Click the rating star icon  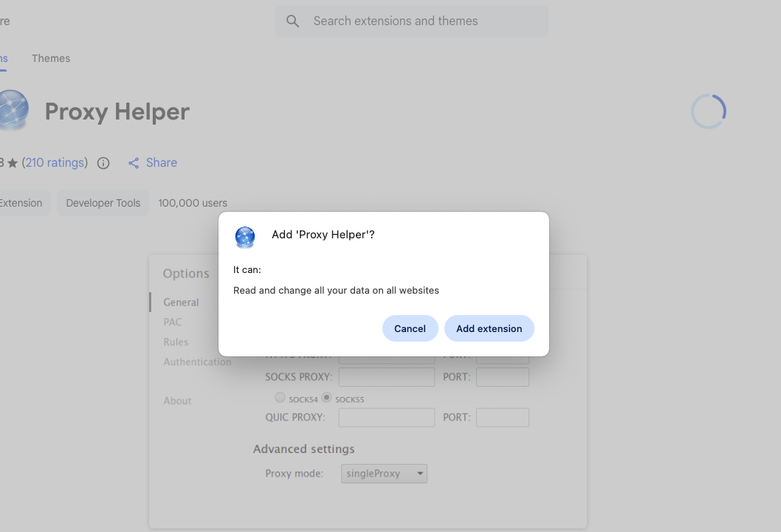click(13, 163)
